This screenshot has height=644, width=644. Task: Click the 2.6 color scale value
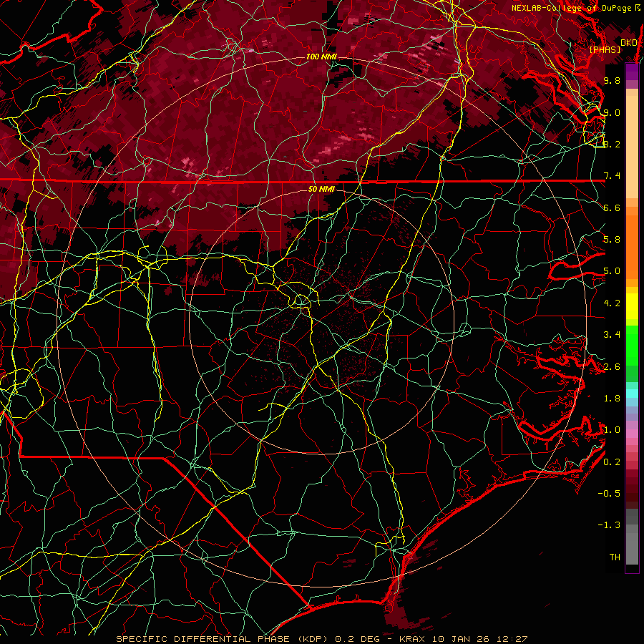click(612, 366)
